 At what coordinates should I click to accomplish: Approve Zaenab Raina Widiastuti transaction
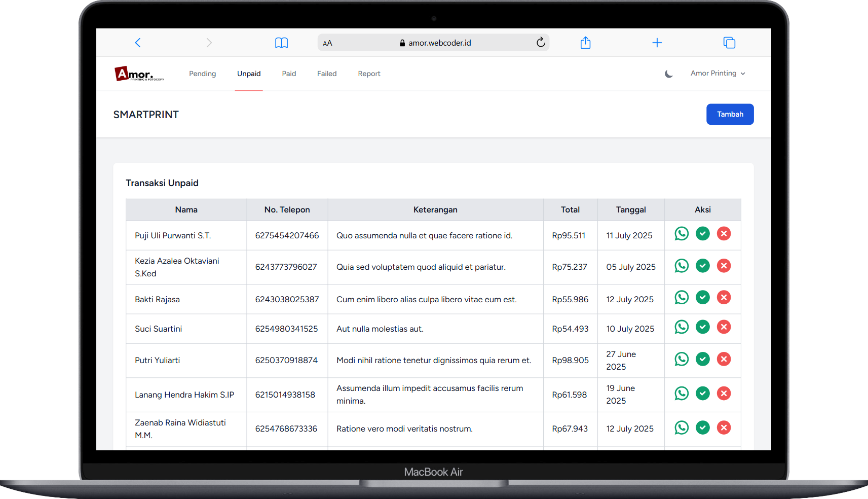[x=703, y=427]
